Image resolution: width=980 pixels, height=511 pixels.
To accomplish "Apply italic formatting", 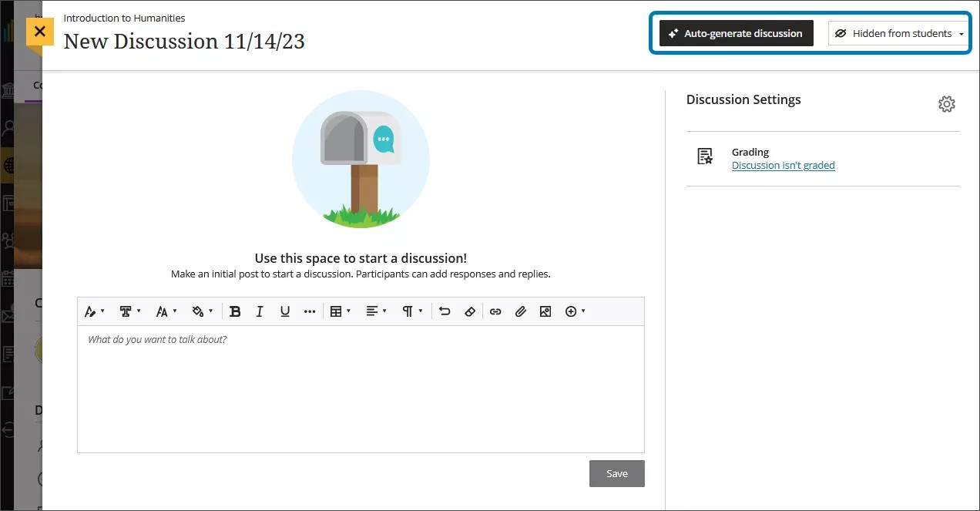I will pyautogui.click(x=260, y=311).
